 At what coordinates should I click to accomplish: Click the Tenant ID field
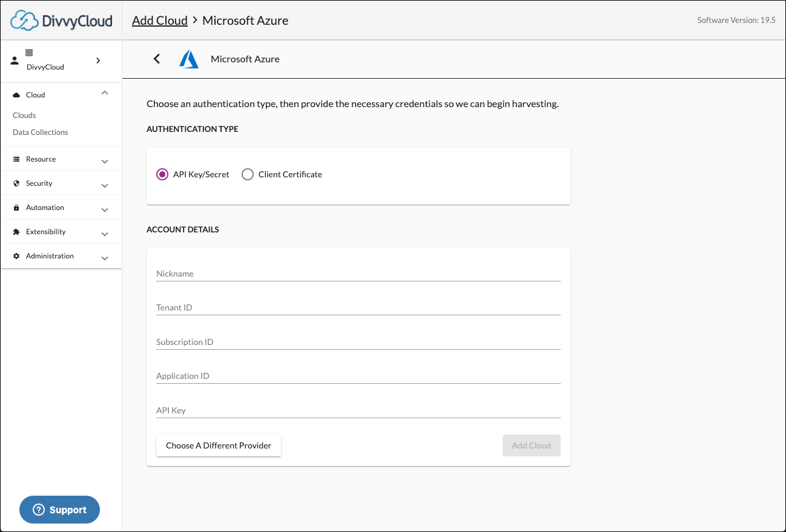pyautogui.click(x=358, y=307)
